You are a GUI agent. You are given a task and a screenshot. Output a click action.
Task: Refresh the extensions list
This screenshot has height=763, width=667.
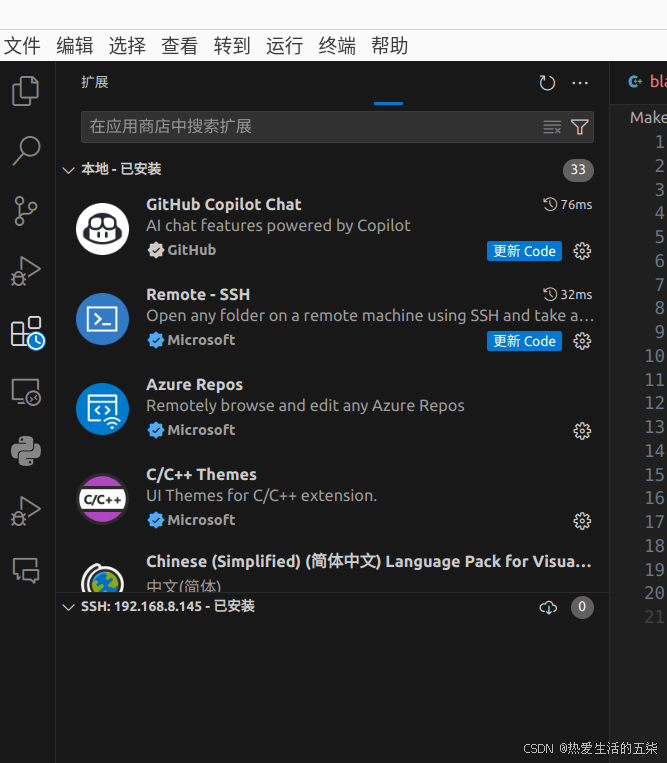coord(547,83)
